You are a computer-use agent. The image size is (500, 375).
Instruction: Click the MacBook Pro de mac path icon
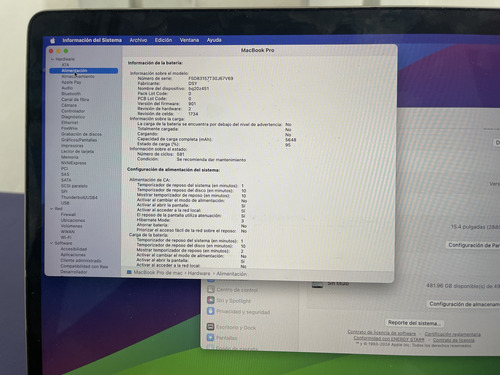pyautogui.click(x=129, y=273)
